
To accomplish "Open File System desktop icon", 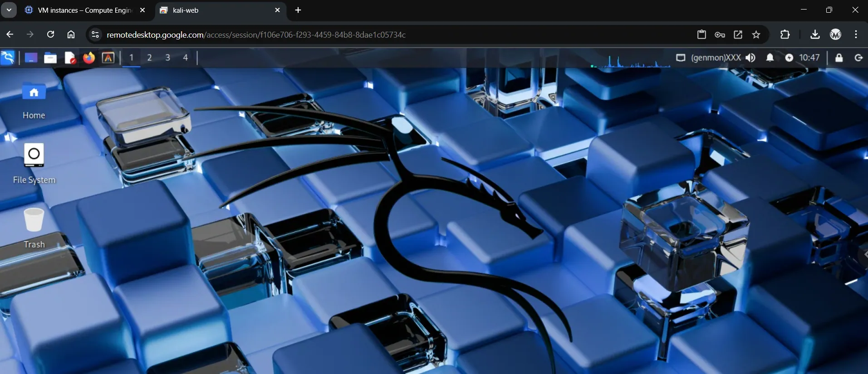I will (x=34, y=164).
